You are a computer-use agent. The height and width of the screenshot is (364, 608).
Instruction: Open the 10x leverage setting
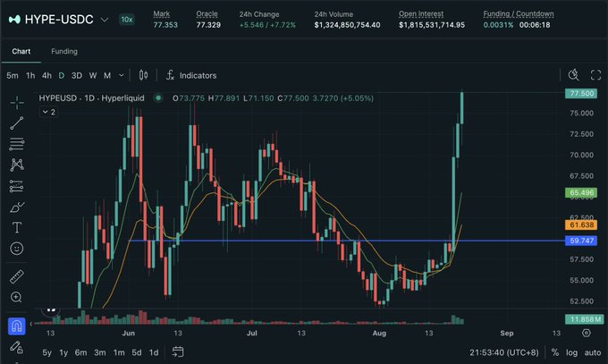coord(127,20)
